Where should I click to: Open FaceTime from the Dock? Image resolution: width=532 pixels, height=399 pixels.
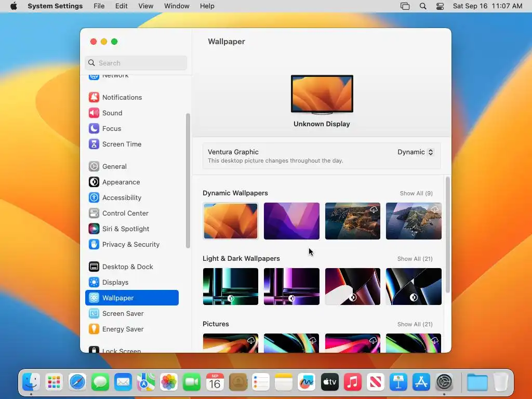[x=192, y=382]
